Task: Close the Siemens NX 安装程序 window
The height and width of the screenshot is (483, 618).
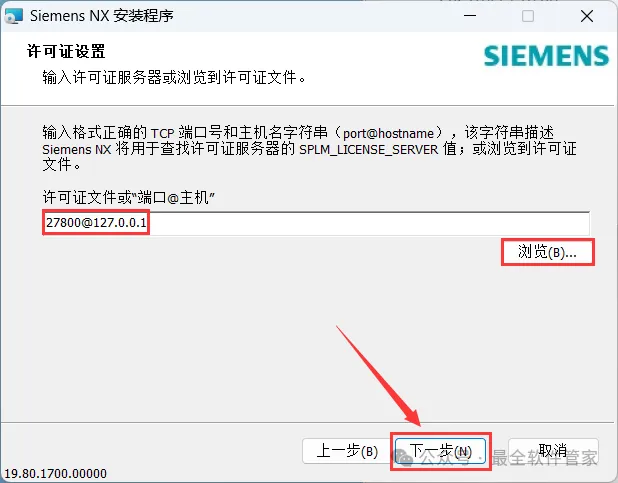Action: click(587, 16)
